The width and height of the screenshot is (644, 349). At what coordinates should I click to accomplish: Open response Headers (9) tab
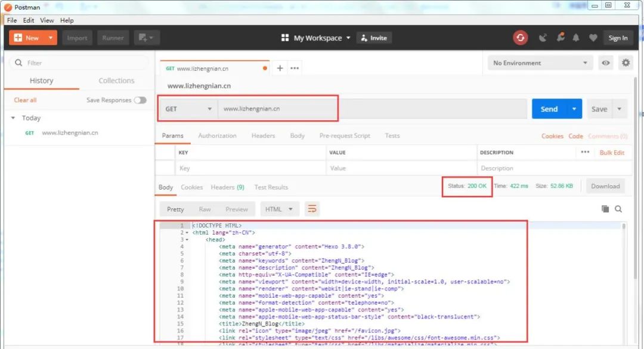click(228, 187)
